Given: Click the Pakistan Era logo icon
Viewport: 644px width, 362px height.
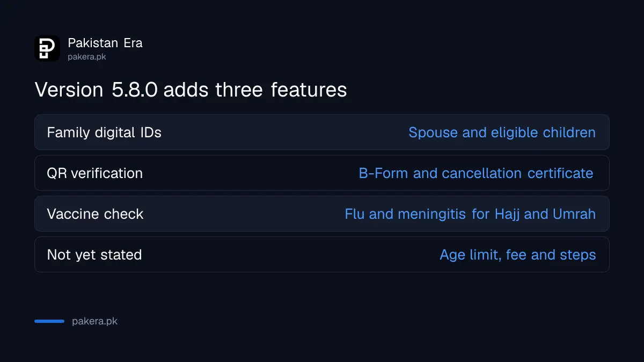Looking at the screenshot, I should (47, 48).
